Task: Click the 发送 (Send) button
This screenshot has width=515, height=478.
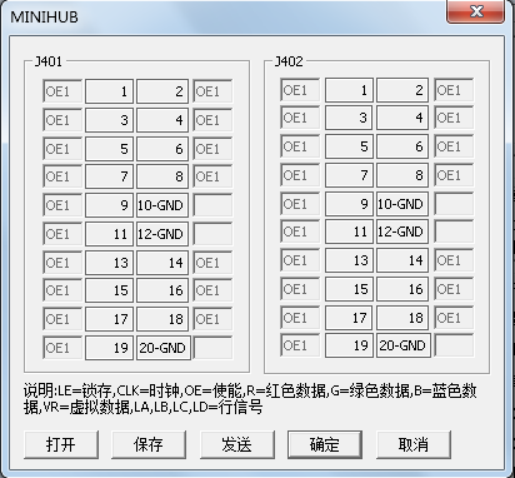Action: pos(237,445)
